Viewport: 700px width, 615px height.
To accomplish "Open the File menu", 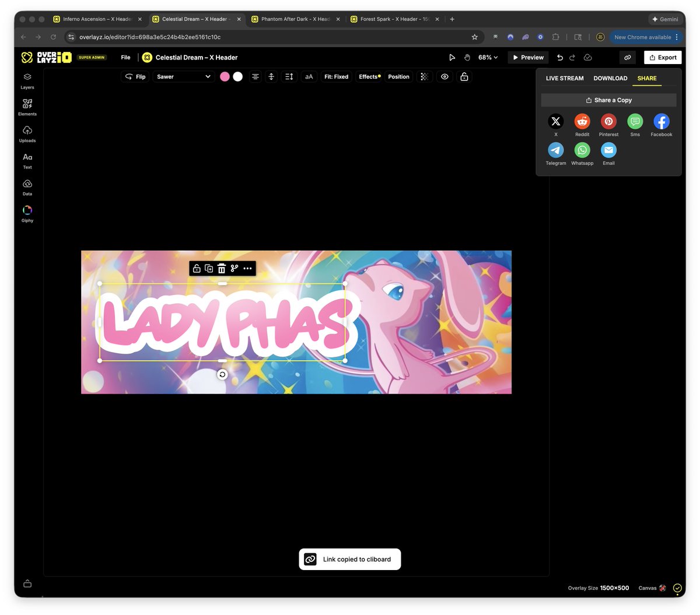I will pos(125,58).
